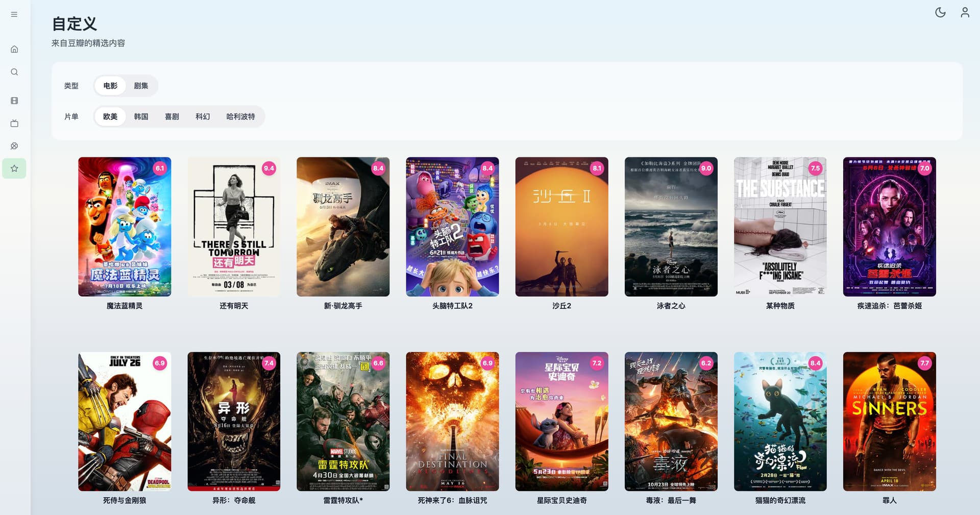Go to Home via sidebar house icon
This screenshot has height=515, width=980.
tap(14, 49)
